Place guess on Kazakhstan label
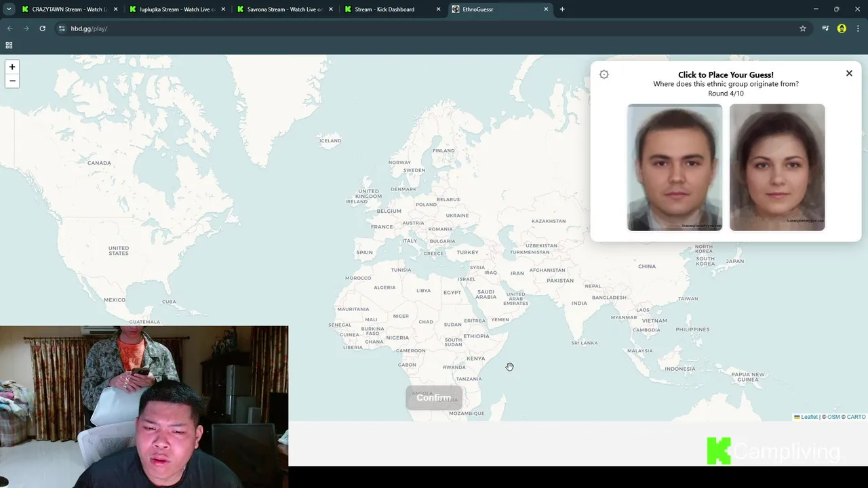The height and width of the screenshot is (488, 868). (x=549, y=221)
